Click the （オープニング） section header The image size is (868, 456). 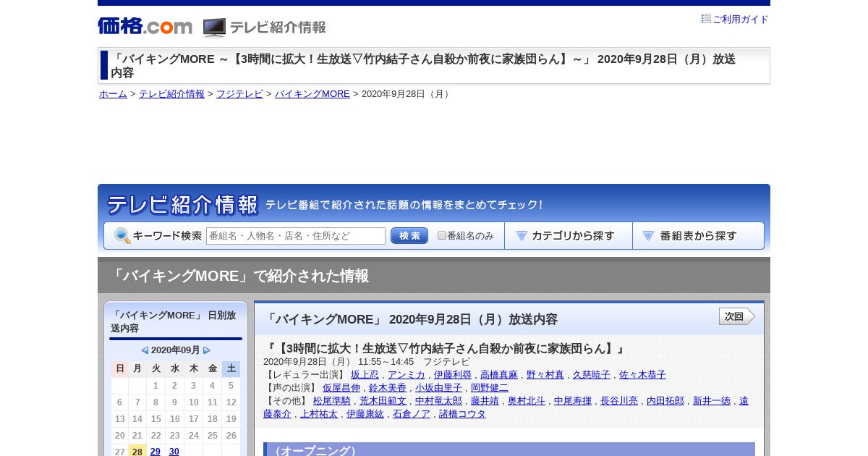coord(509,449)
